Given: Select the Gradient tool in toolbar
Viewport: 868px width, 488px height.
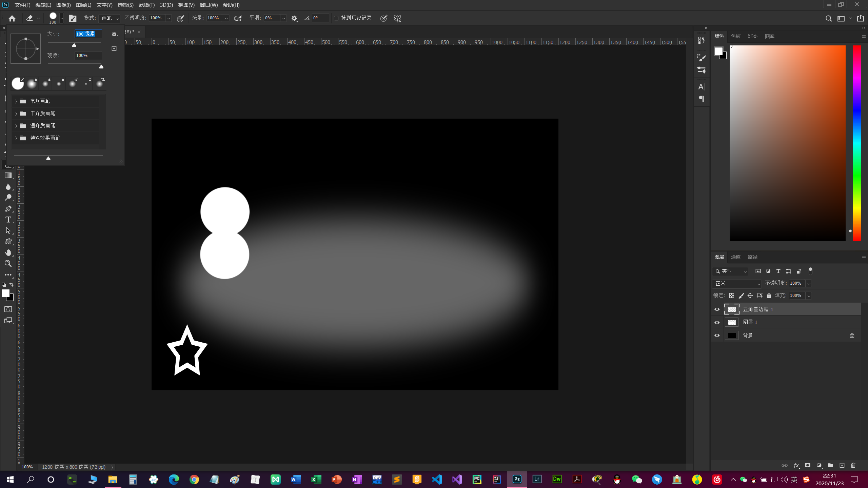Looking at the screenshot, I should click(x=8, y=175).
